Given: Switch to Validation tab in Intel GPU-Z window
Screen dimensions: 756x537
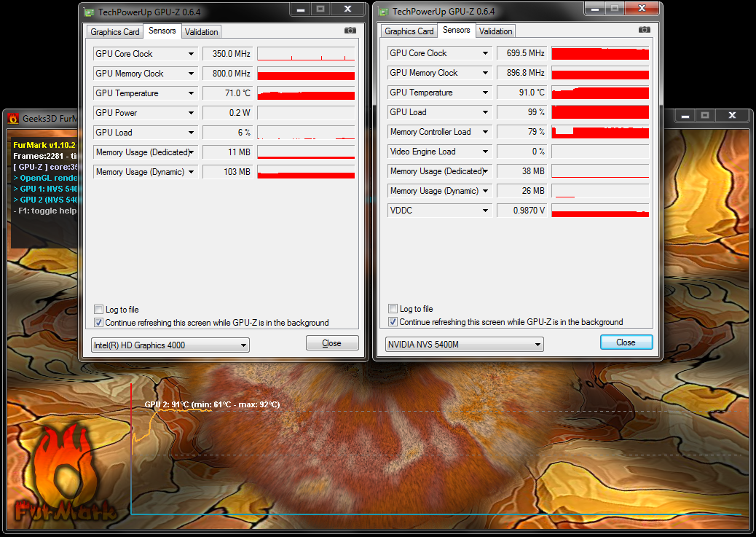Looking at the screenshot, I should click(x=201, y=32).
